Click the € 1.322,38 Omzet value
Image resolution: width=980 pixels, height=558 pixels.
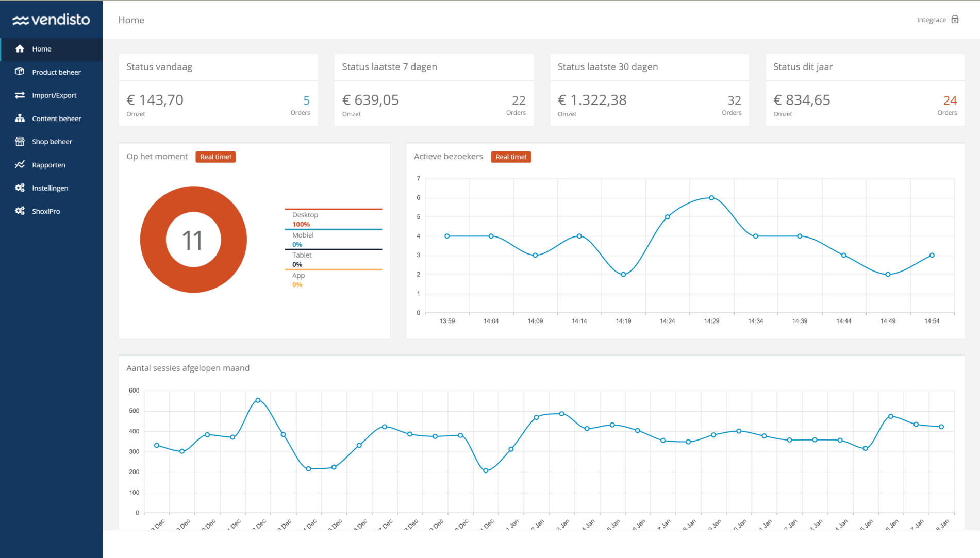(592, 100)
